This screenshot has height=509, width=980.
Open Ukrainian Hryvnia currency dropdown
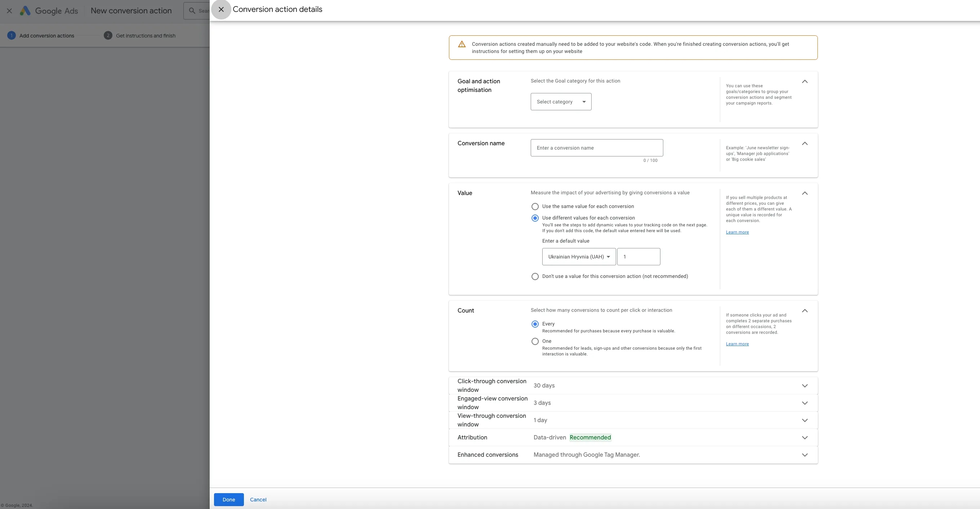(x=579, y=257)
